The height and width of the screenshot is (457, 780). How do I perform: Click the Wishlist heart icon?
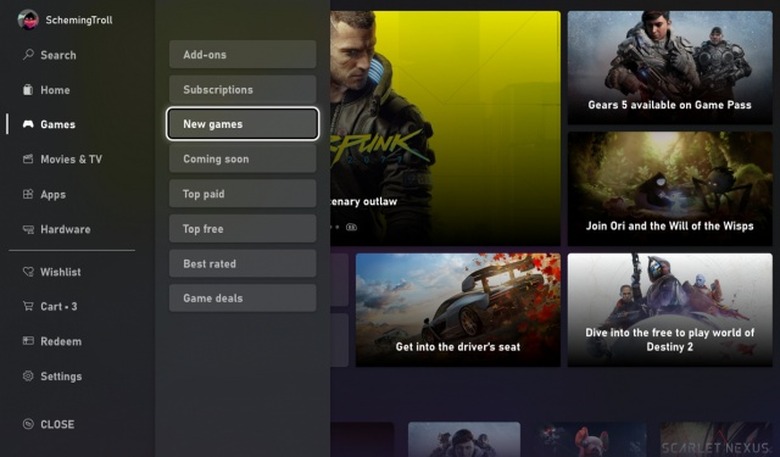coord(28,272)
